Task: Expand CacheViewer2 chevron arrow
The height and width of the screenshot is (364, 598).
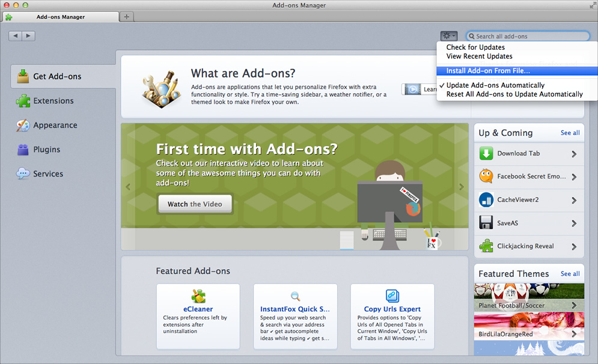Action: pos(575,200)
